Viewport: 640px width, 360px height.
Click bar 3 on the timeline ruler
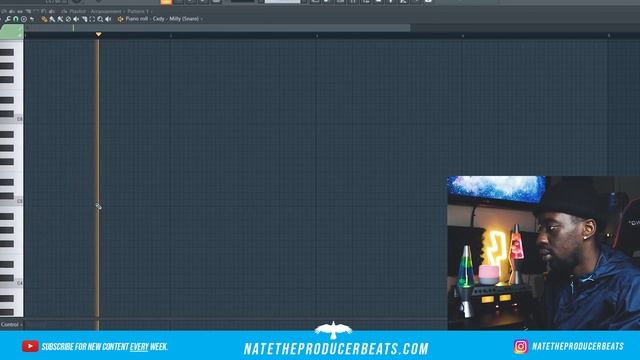(317, 36)
